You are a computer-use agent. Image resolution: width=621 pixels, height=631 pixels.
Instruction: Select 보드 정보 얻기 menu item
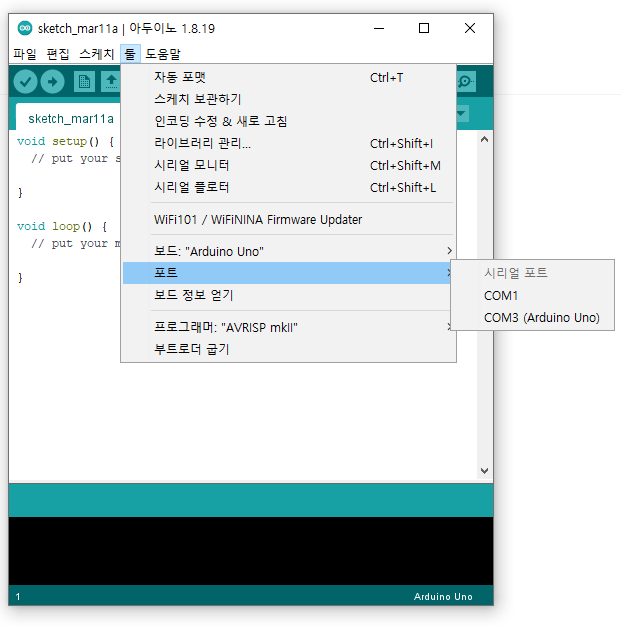click(x=289, y=295)
